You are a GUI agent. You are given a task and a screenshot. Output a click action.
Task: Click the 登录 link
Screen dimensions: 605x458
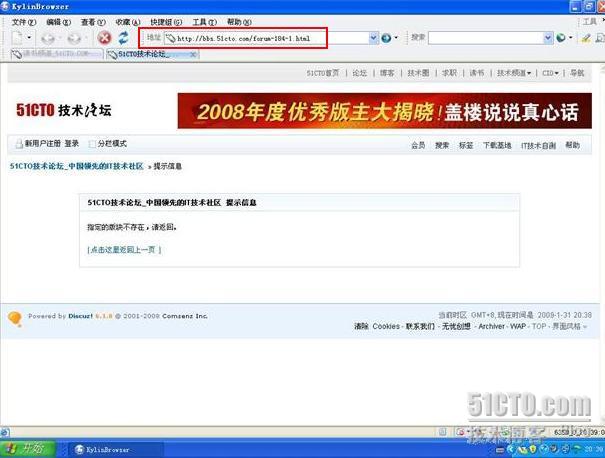pos(71,144)
